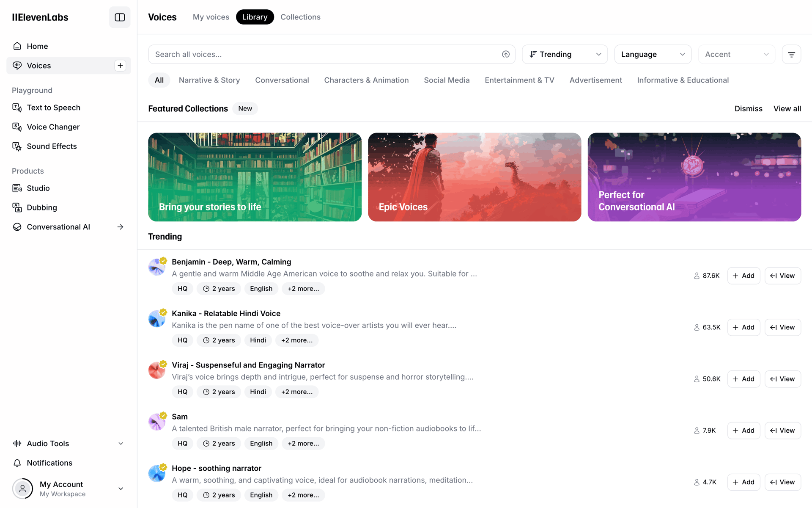Open the filters icon button

[x=791, y=54]
